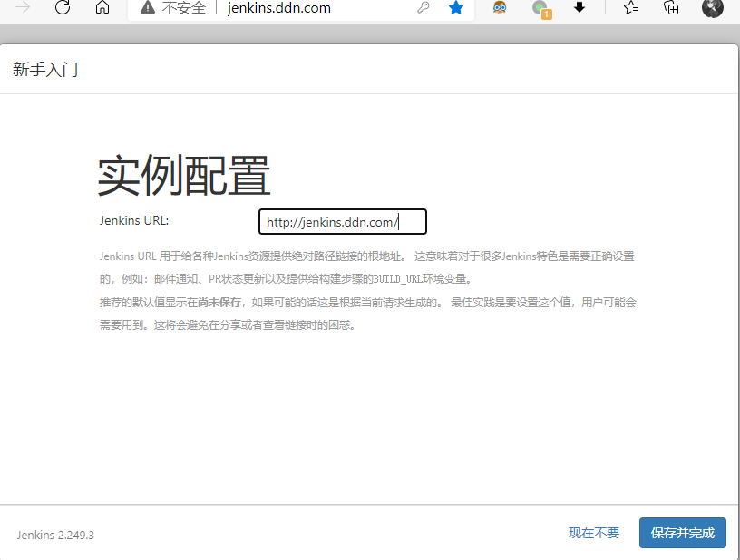Click the Jenkins 2.249.3 version text
The width and height of the screenshot is (740, 560).
pos(55,535)
